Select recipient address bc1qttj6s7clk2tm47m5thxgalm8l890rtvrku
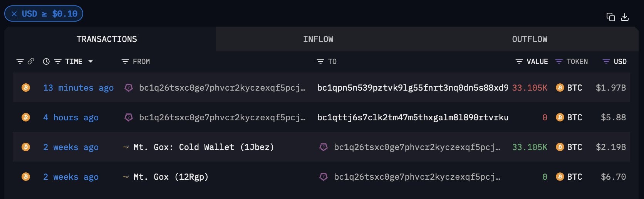Image resolution: width=644 pixels, height=199 pixels. pos(413,117)
